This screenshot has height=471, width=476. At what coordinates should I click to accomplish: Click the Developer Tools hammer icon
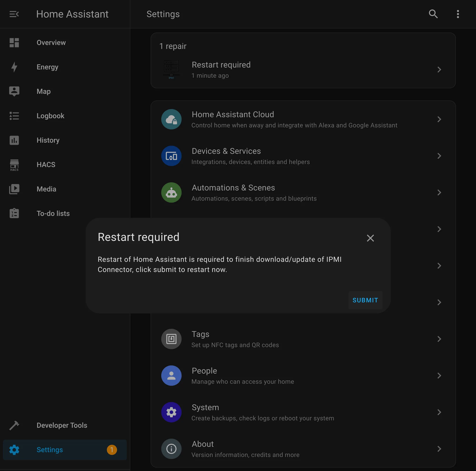point(14,425)
